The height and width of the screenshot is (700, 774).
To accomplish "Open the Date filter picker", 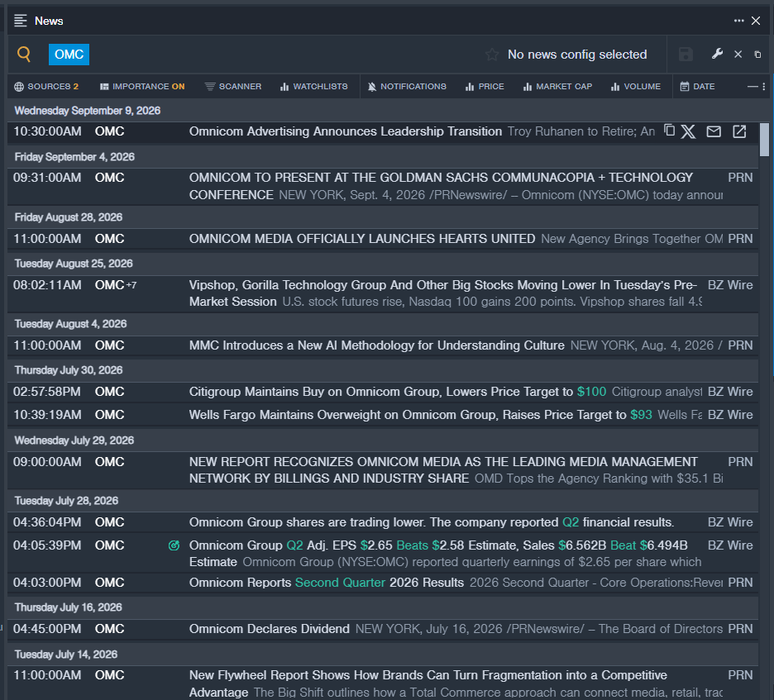I will 697,86.
